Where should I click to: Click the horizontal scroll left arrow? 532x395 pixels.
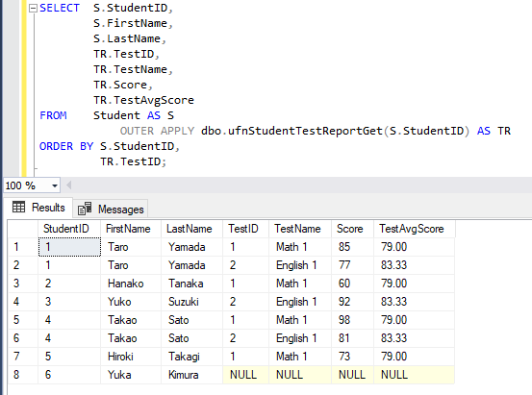point(69,185)
